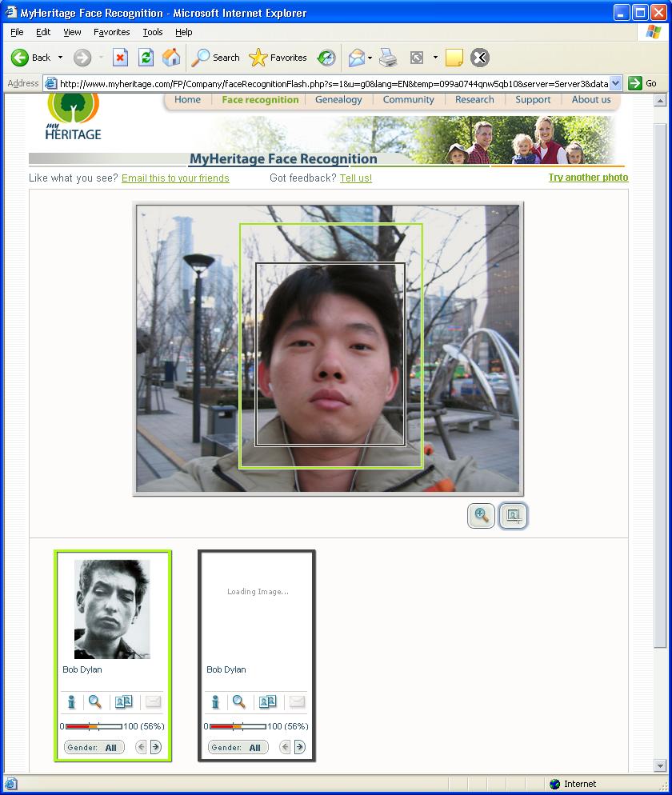The image size is (672, 795).
Task: Toggle the Gender: All filter on the second card
Action: (238, 748)
